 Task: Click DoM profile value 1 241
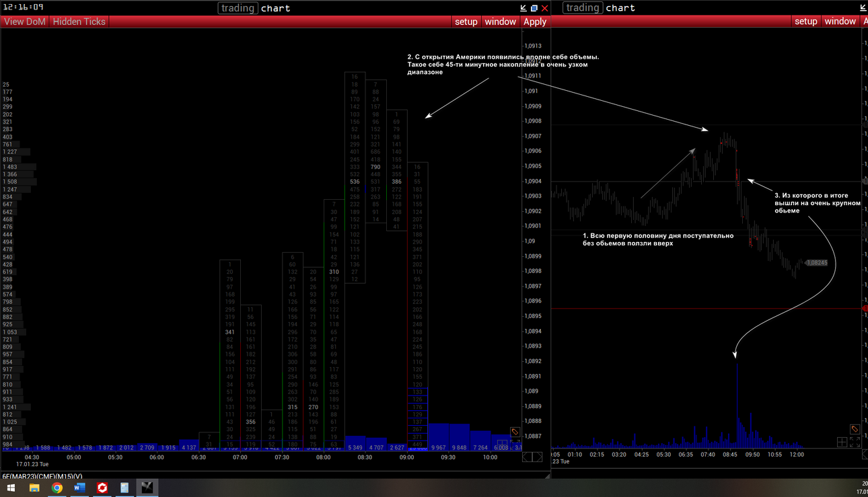(10, 408)
